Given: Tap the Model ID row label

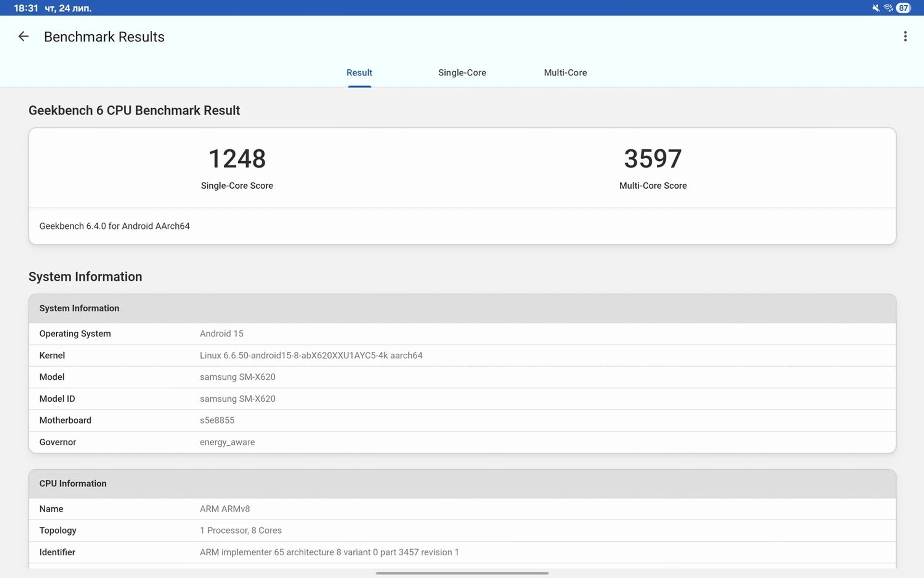Looking at the screenshot, I should coord(57,398).
